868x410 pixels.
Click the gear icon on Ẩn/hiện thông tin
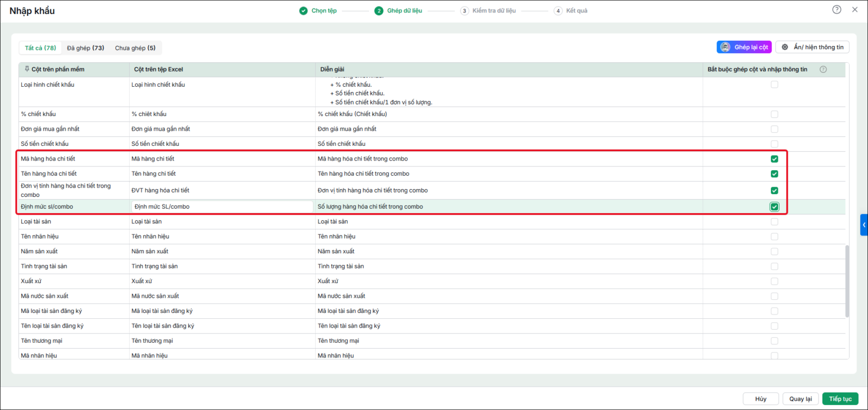[785, 47]
